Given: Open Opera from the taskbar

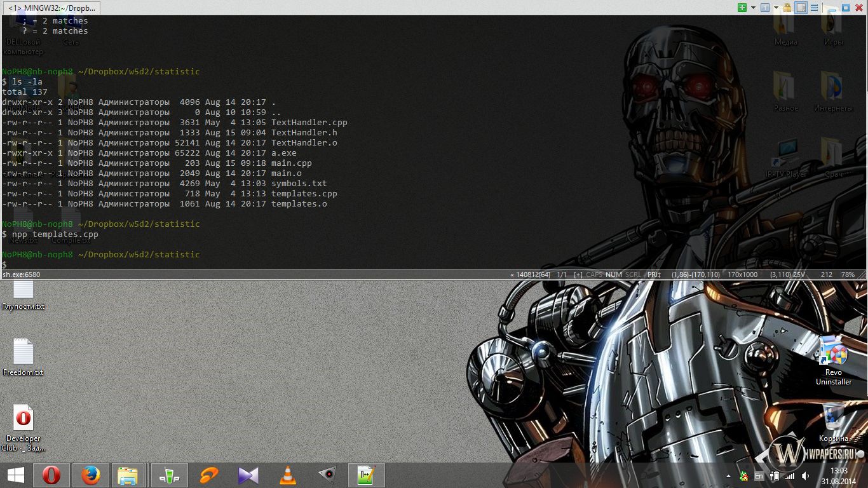Looking at the screenshot, I should click(x=51, y=475).
